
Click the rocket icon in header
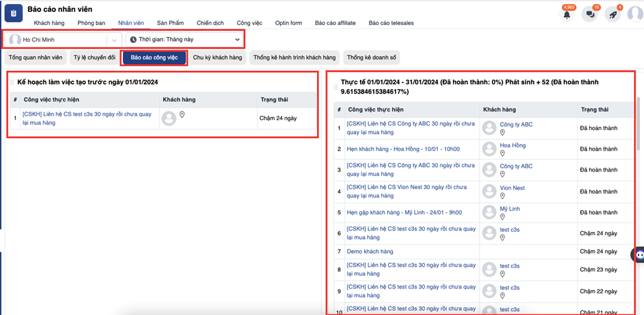coord(613,15)
